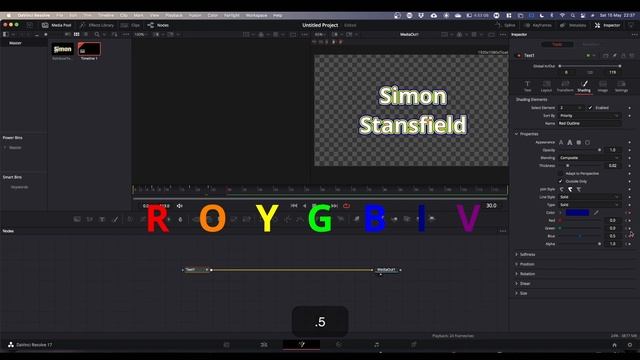The image size is (640, 360).
Task: Open the Metadata panel
Action: coord(573,25)
